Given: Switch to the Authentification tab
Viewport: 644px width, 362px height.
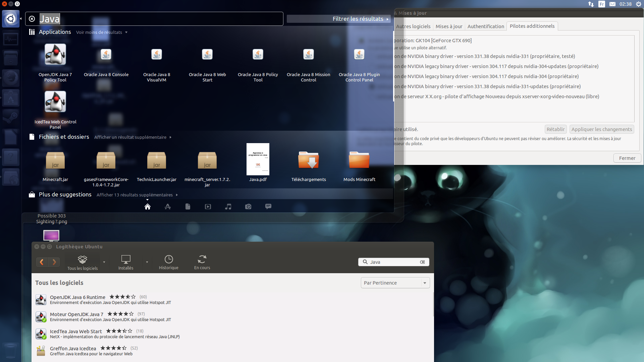Looking at the screenshot, I should 485,26.
